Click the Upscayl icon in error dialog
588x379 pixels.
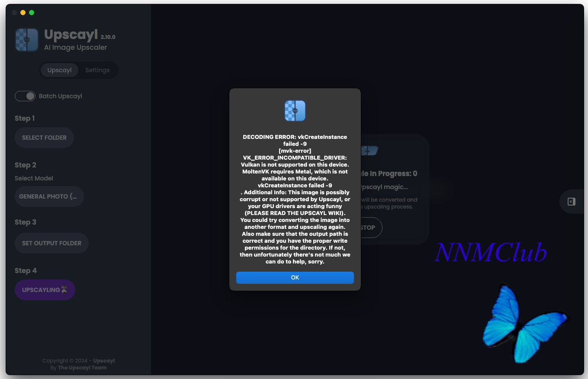pyautogui.click(x=295, y=111)
